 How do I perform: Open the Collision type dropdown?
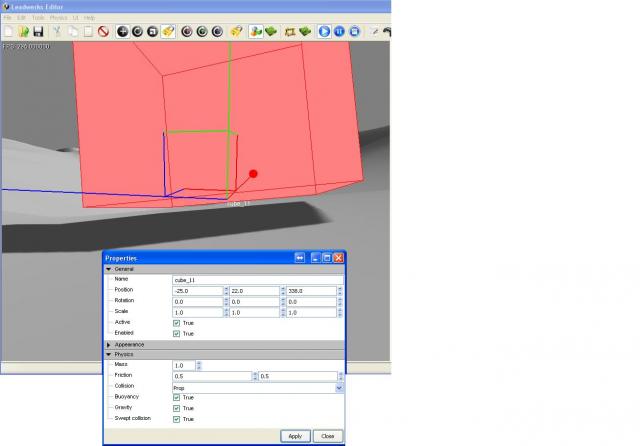[339, 387]
